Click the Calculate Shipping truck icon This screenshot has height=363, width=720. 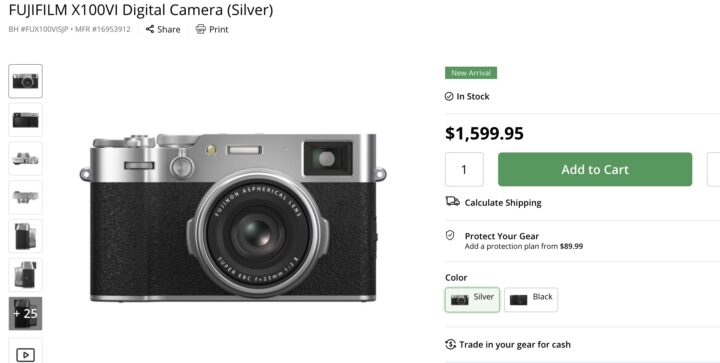tap(452, 201)
